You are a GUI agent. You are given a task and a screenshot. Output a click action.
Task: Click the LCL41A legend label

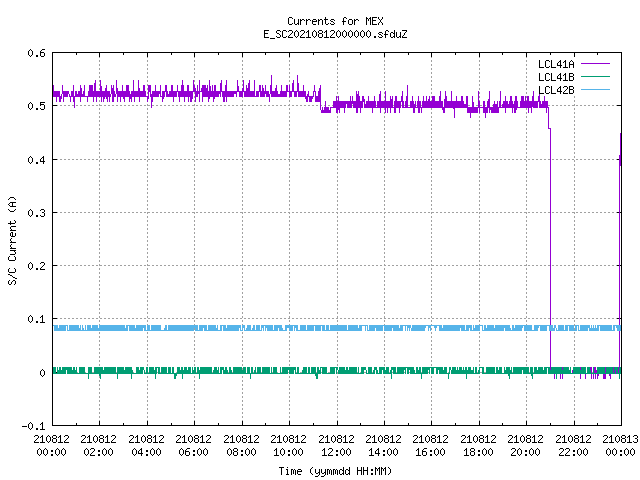(556, 64)
